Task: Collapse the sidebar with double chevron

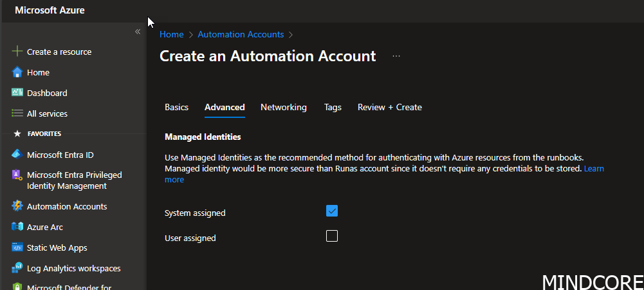Action: 137,32
